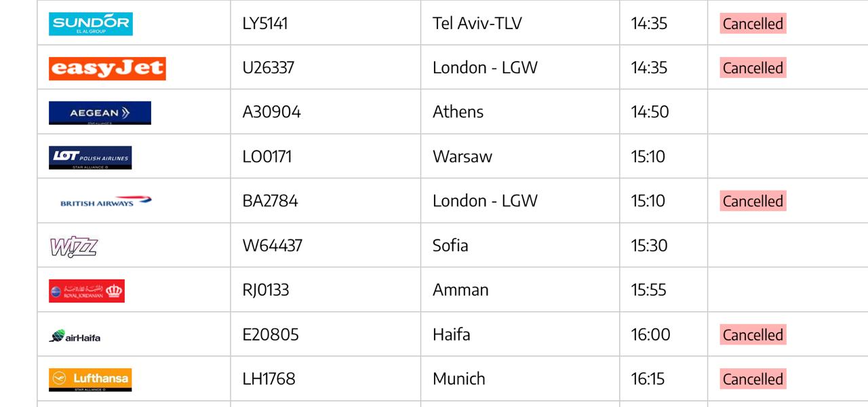The image size is (868, 407).
Task: Select the Amman destination
Action: pyautogui.click(x=460, y=290)
